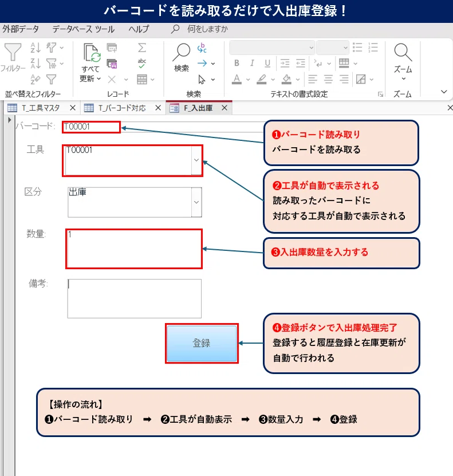Open the background fill color picker
The image size is (453, 476).
coord(286,79)
